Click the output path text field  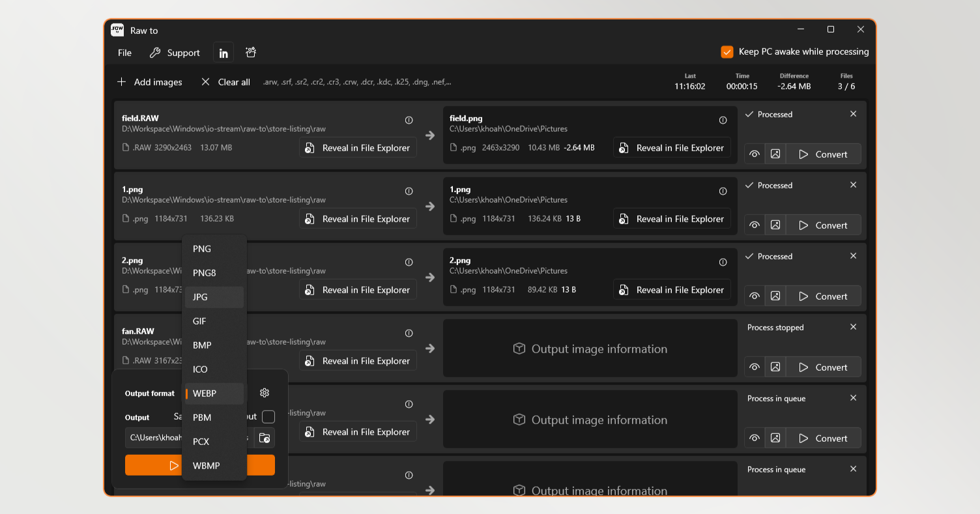click(x=155, y=438)
